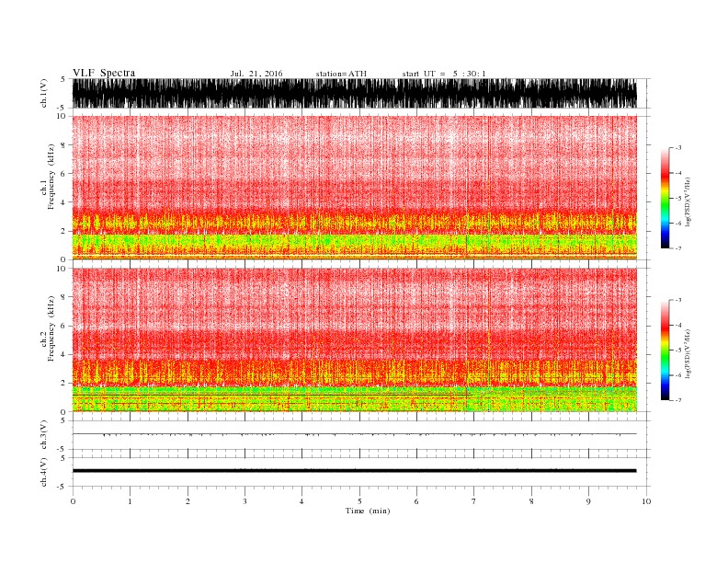Viewport: 728px width, 563px height.
Task: Click the ch.1 color scale bar
Action: [665, 198]
